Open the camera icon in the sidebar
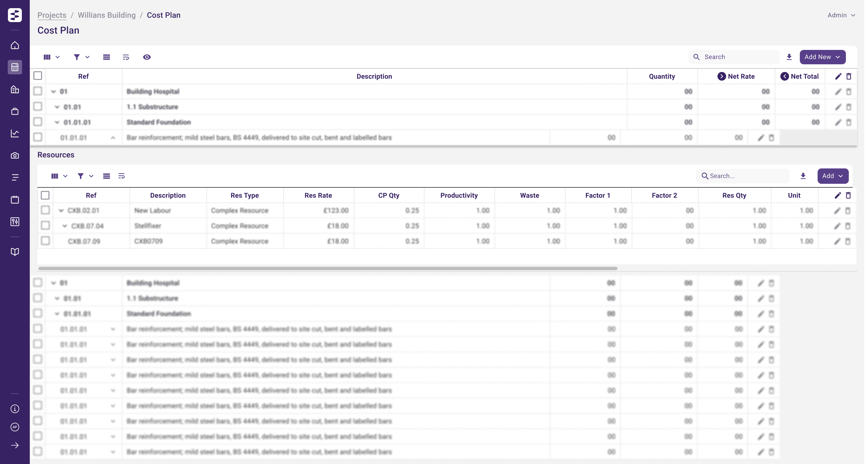 coord(15,155)
